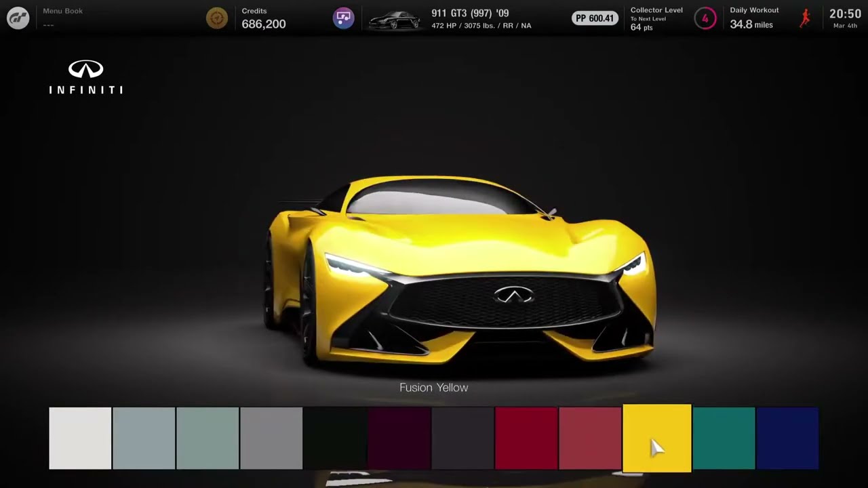This screenshot has height=488, width=868.
Task: Select the gold Credits coin icon
Action: click(x=217, y=18)
